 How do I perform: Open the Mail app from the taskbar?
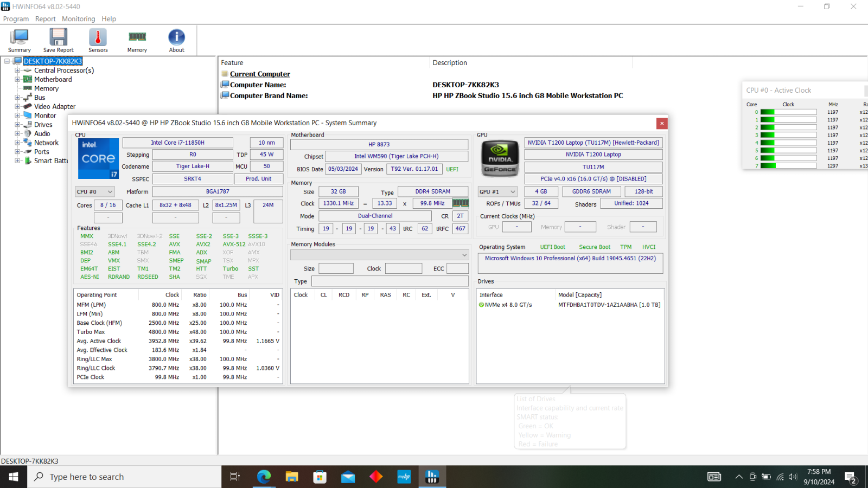click(348, 477)
